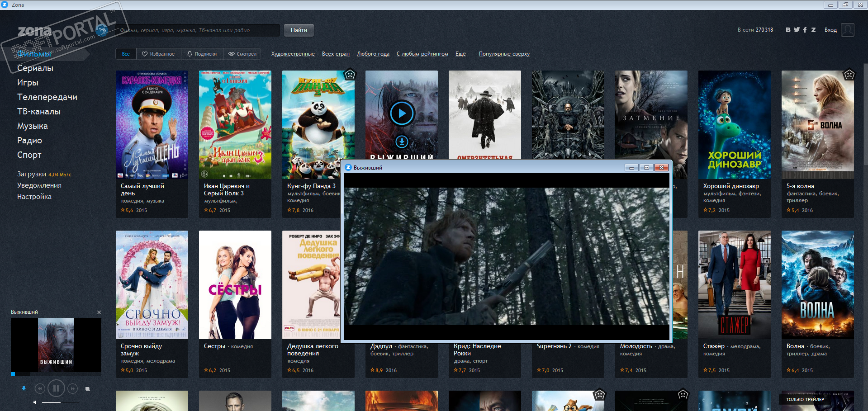Click the Найти search button
The width and height of the screenshot is (868, 411).
299,30
